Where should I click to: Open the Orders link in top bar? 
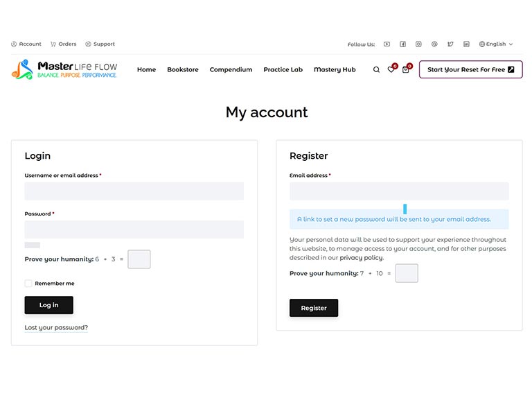pos(64,44)
